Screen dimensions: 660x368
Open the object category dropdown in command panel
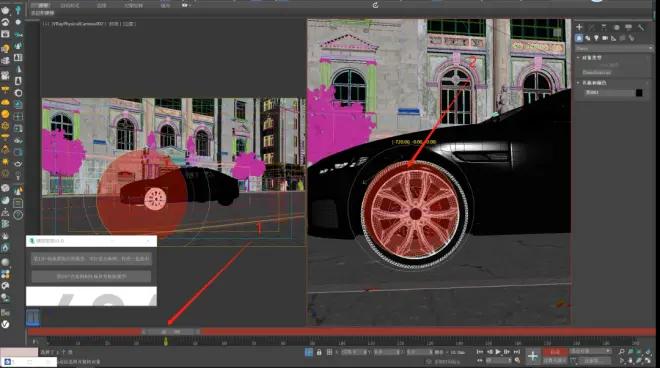pyautogui.click(x=614, y=48)
